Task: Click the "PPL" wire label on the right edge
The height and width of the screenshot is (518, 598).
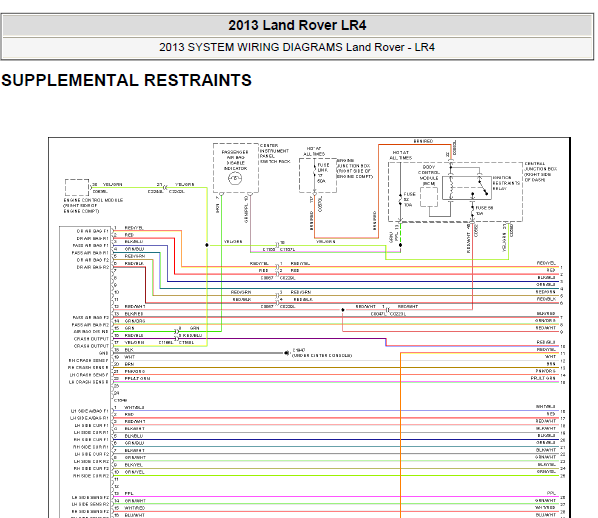Action: click(551, 493)
